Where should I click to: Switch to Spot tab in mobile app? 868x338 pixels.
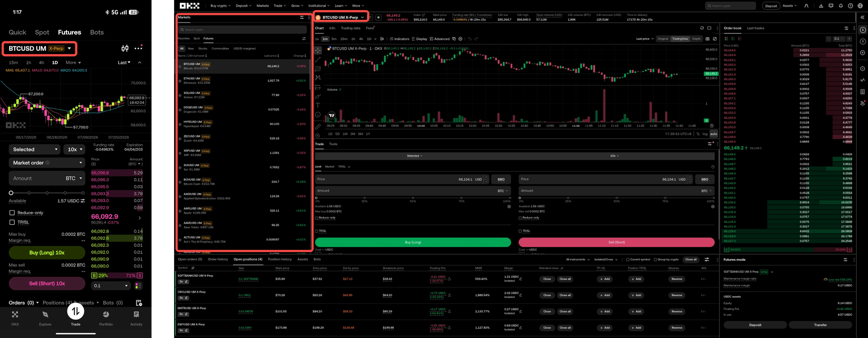pyautogui.click(x=42, y=32)
